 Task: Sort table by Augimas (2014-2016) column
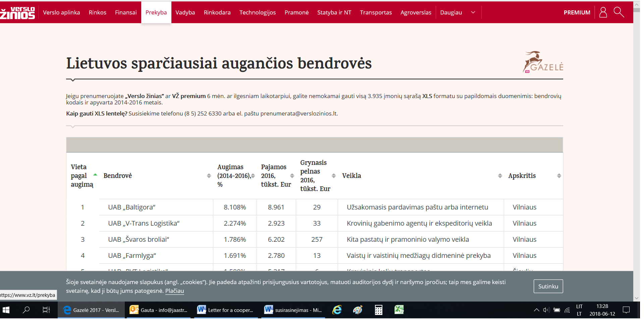(253, 176)
